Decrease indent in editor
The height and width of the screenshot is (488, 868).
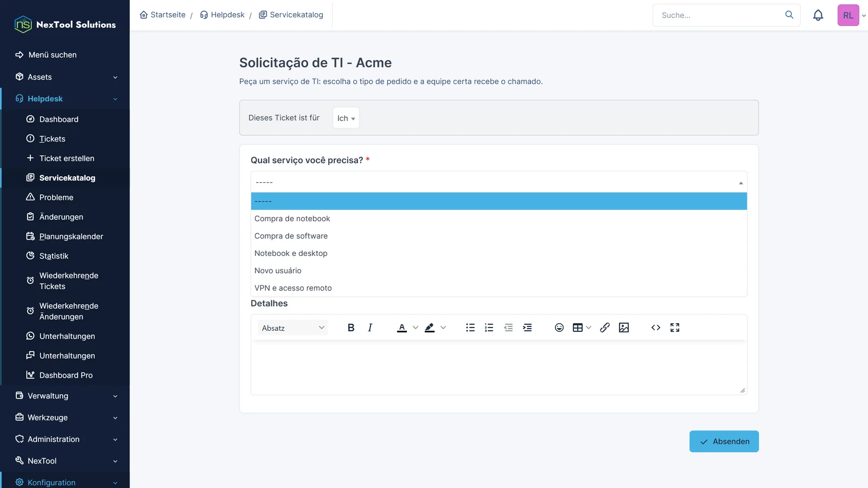click(508, 328)
